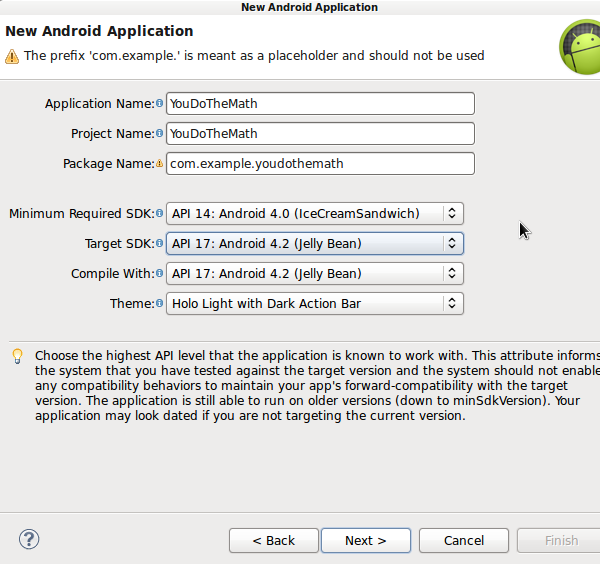Click info icon beside Application Name label
This screenshot has height=564, width=600.
(x=159, y=103)
